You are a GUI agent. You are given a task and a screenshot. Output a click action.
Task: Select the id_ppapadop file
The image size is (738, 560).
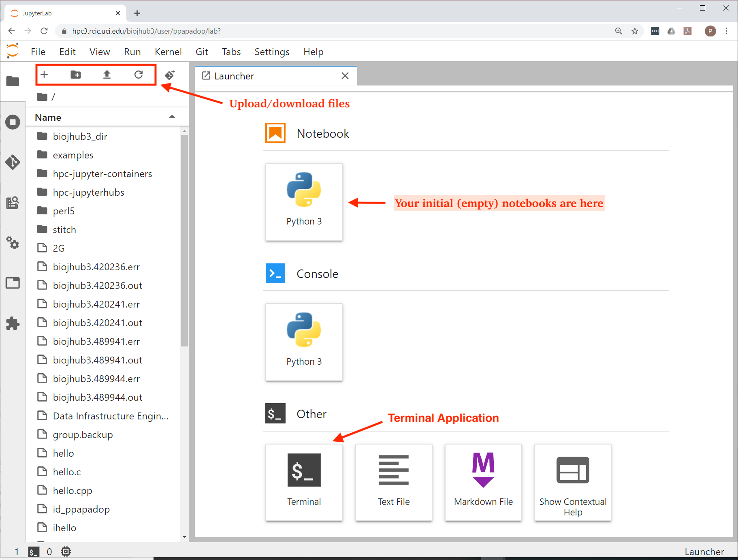(103, 509)
